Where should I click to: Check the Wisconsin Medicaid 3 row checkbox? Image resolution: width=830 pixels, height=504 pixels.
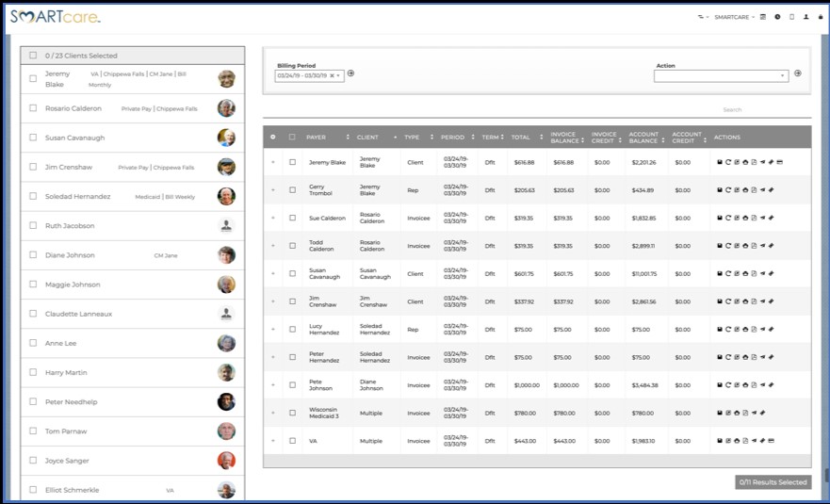pos(292,413)
